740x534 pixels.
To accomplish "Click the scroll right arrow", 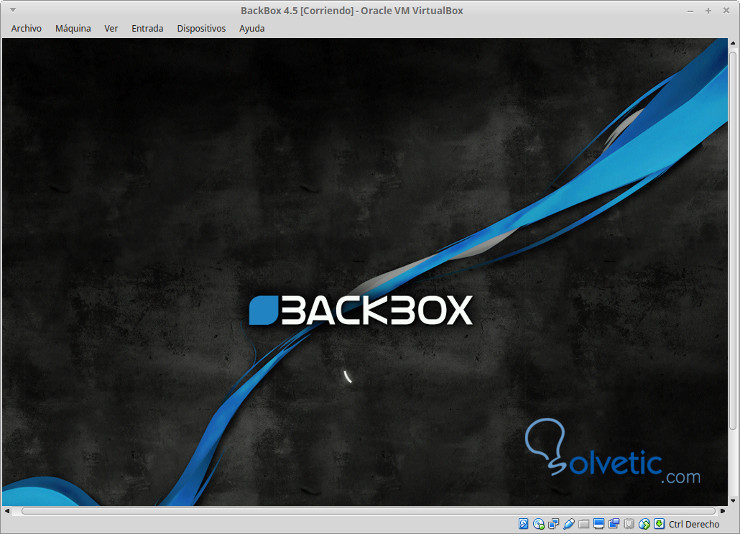I will click(723, 511).
